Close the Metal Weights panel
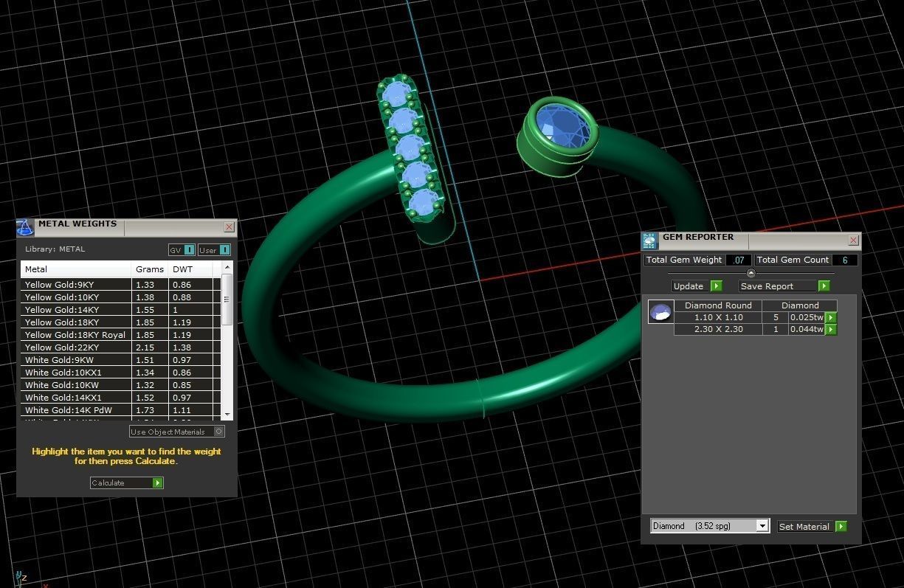Screen dimensions: 904x588 (x=229, y=227)
